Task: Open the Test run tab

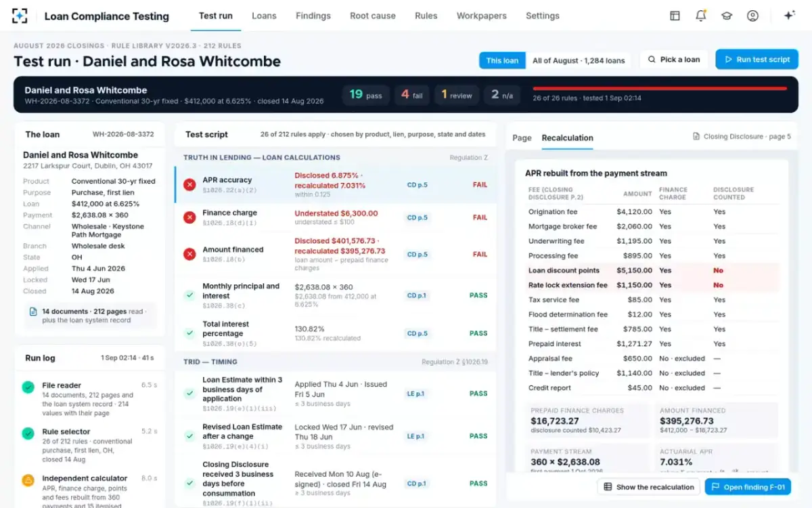Action: click(x=216, y=16)
